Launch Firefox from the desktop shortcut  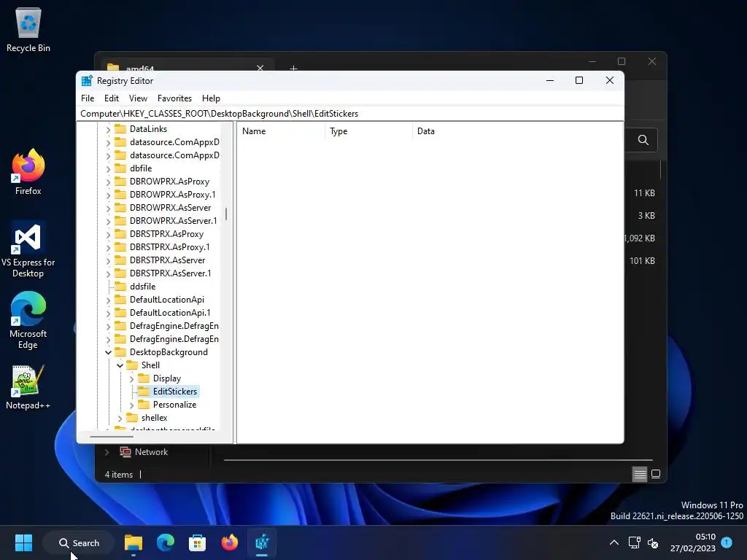tap(28, 171)
